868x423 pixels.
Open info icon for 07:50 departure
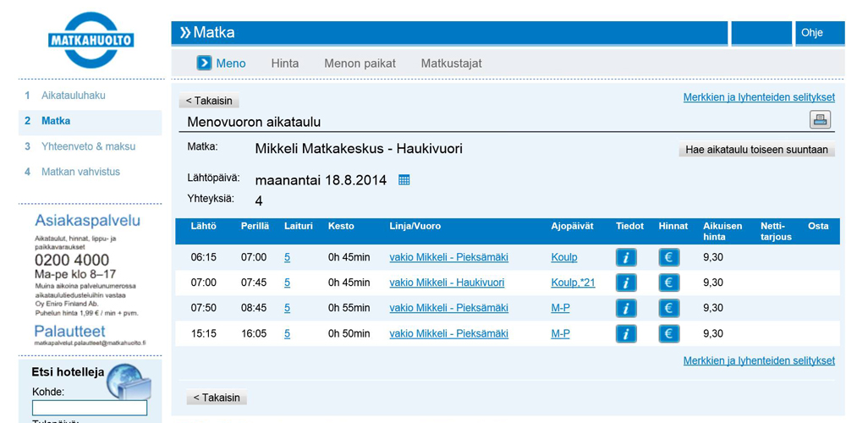pyautogui.click(x=626, y=309)
